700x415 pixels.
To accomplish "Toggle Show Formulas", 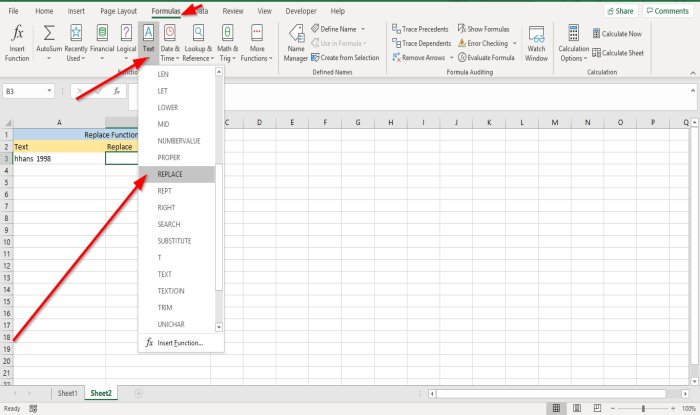I will click(x=483, y=29).
